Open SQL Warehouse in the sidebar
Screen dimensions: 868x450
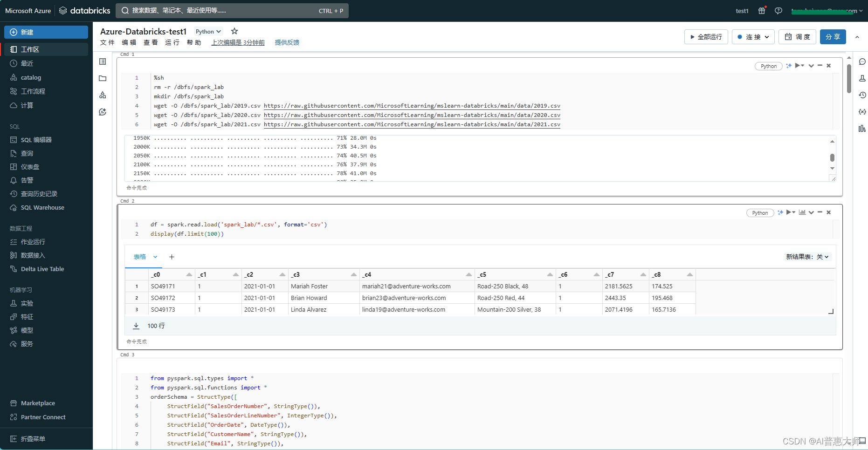click(x=46, y=208)
